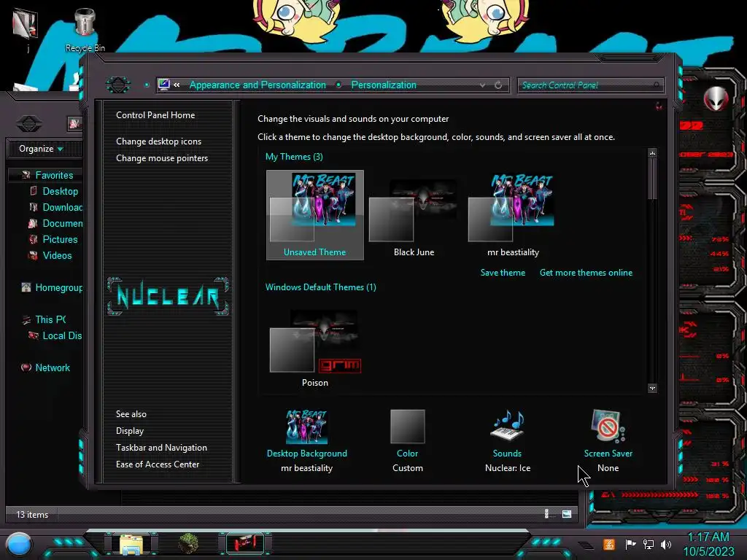This screenshot has width=747, height=560.
Task: Click theme list scroll up arrow
Action: [652, 153]
